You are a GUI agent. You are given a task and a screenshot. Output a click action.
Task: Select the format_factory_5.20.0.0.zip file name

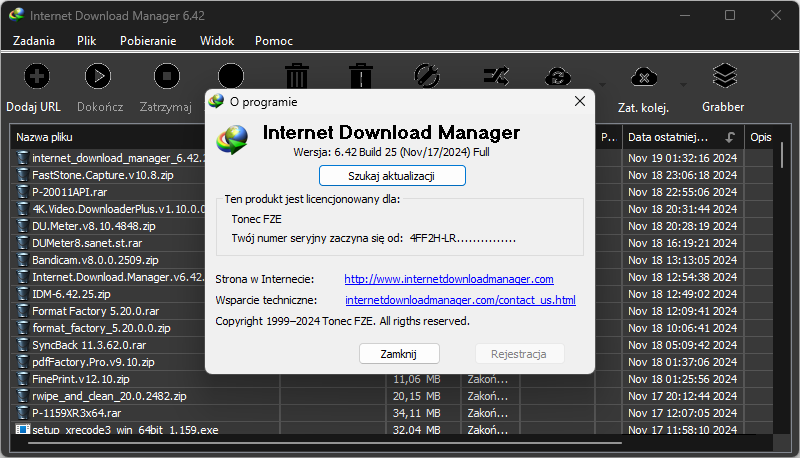click(101, 328)
